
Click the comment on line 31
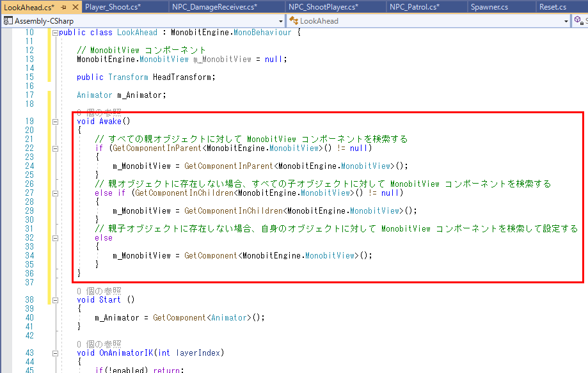[x=337, y=228]
